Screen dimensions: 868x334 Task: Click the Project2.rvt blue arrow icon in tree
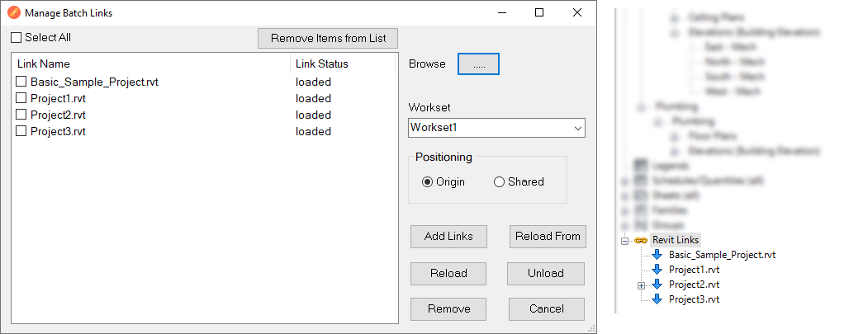coord(657,285)
